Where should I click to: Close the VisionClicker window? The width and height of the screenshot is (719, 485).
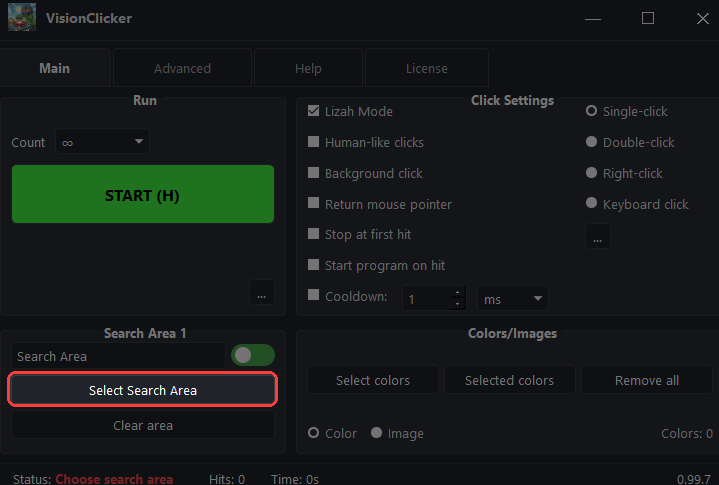click(702, 18)
